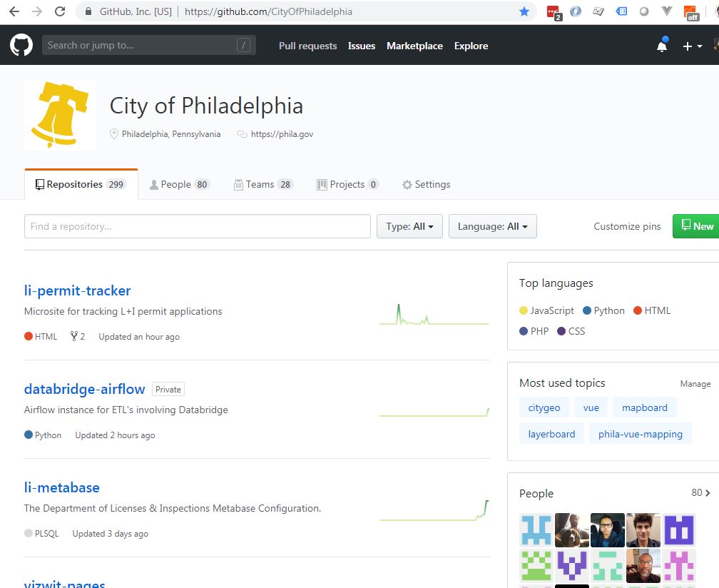The width and height of the screenshot is (719, 588).
Task: Open the Type: All dropdown
Action: (x=409, y=226)
